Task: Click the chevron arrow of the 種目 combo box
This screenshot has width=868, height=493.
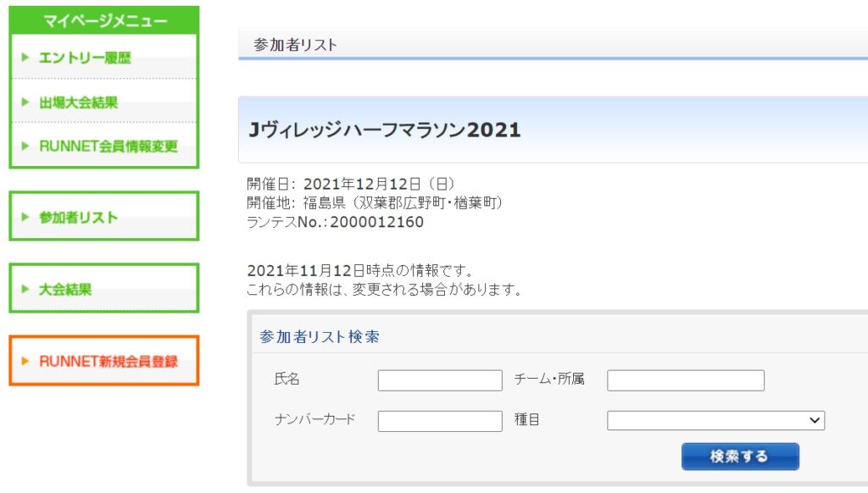Action: tap(815, 420)
